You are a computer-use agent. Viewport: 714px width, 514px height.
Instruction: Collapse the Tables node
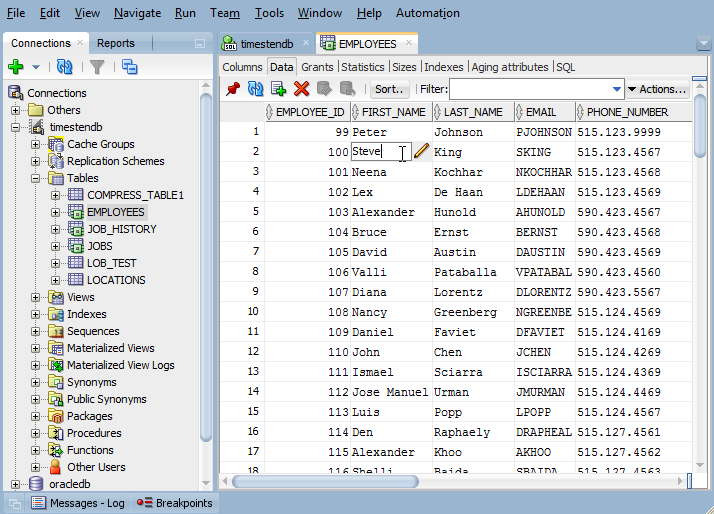pyautogui.click(x=35, y=178)
